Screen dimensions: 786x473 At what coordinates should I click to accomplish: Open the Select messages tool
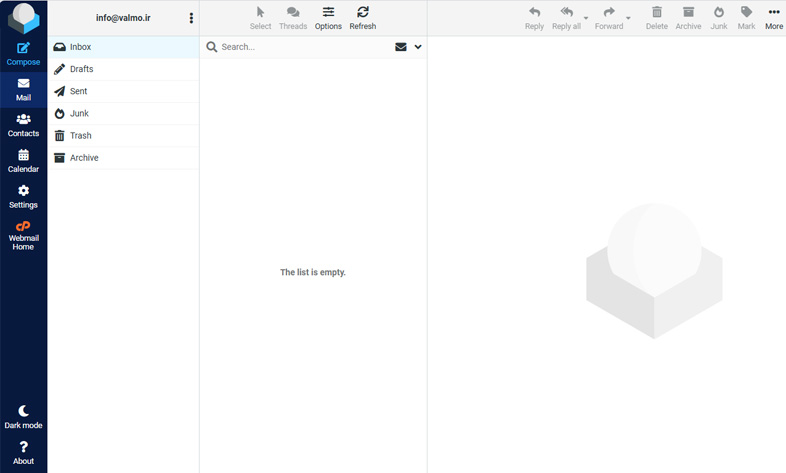click(260, 17)
